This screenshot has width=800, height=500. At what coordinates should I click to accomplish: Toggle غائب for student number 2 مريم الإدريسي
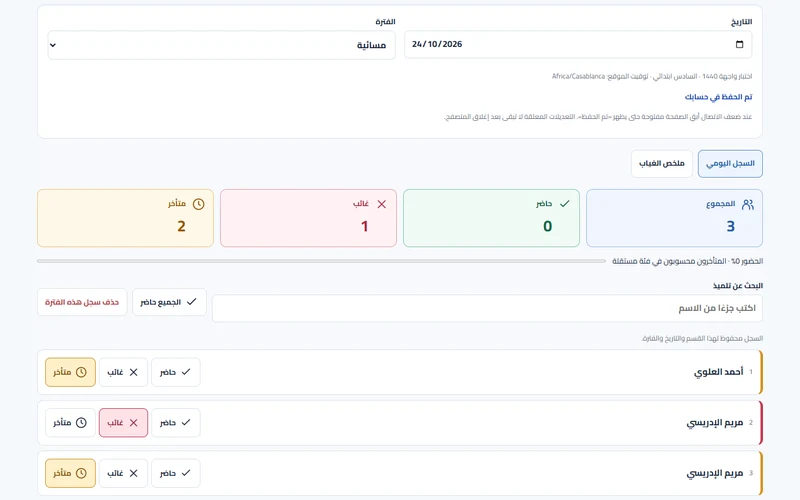(123, 422)
